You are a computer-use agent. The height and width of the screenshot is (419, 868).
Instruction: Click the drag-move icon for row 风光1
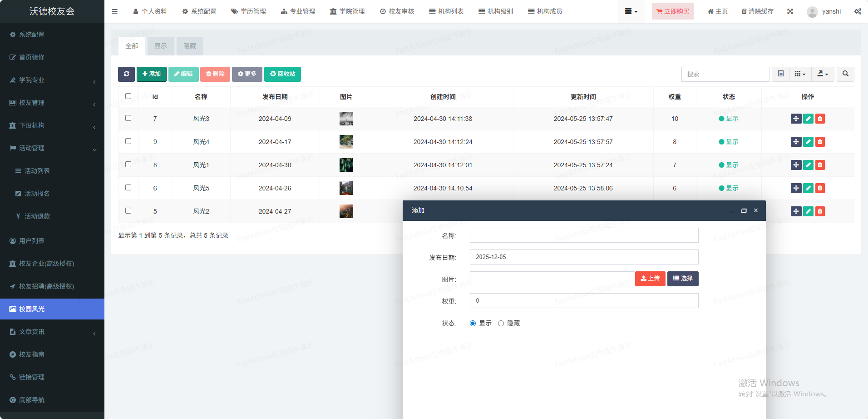[796, 165]
